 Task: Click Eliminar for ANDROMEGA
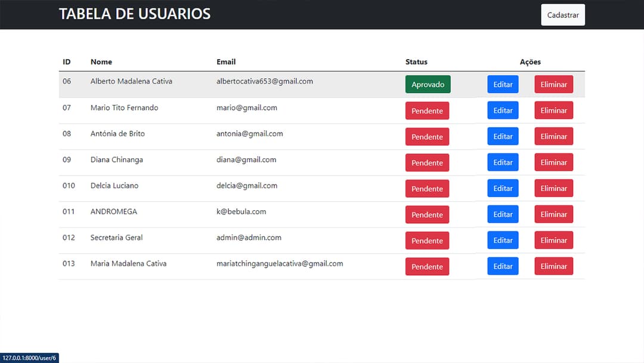[x=553, y=214]
